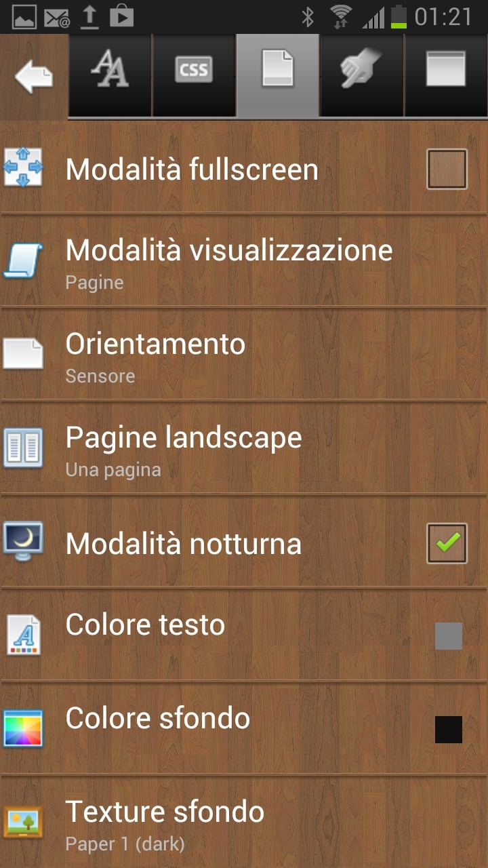
Task: Tap the Texture sfondo picture icon
Action: point(23,823)
